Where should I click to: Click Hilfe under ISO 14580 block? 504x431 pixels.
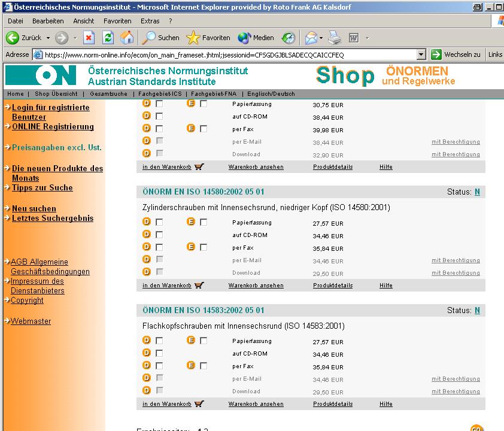pos(386,286)
